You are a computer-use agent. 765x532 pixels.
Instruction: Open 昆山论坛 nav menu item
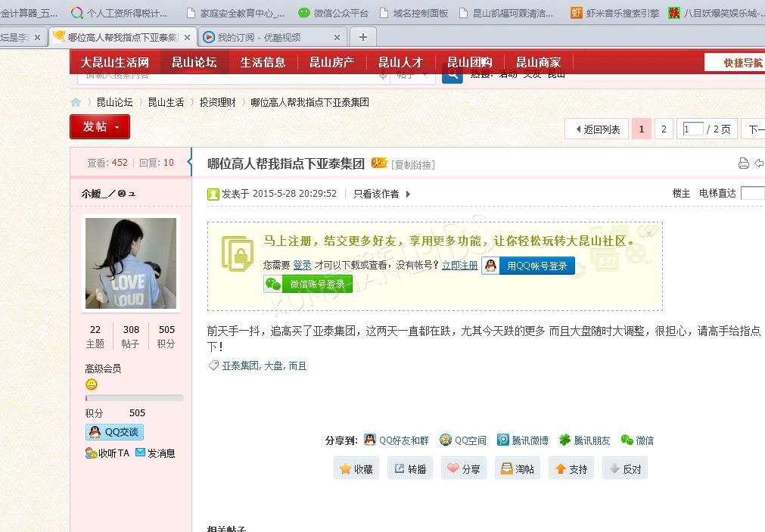tap(194, 63)
